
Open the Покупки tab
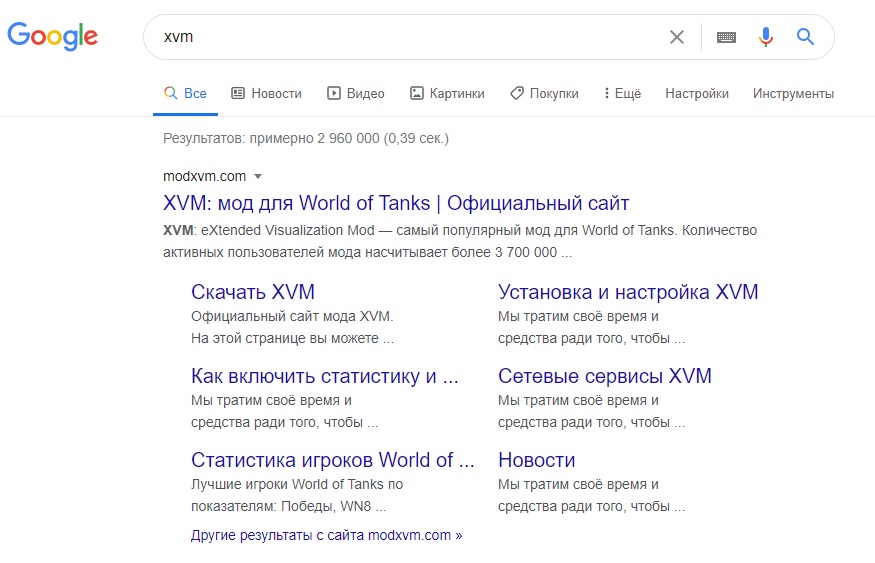pos(544,93)
